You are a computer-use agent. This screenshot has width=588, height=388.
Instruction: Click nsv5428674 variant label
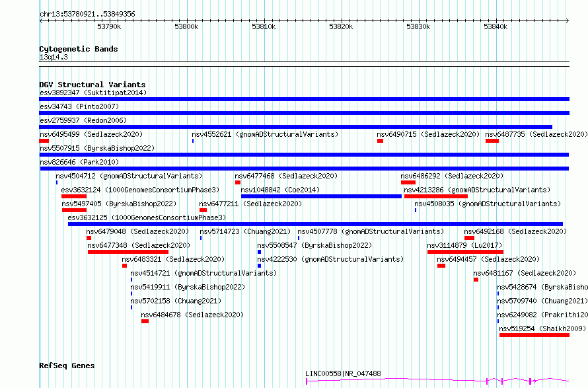542,287
